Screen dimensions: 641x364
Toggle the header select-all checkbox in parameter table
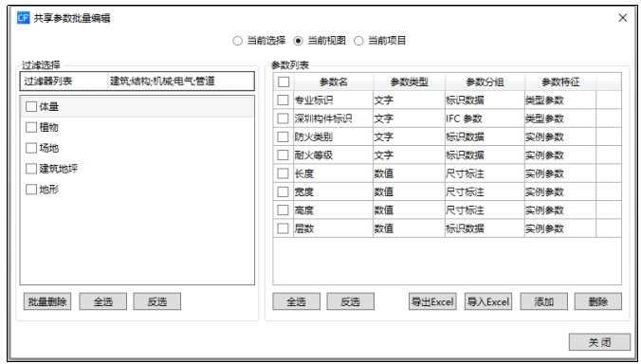(284, 82)
